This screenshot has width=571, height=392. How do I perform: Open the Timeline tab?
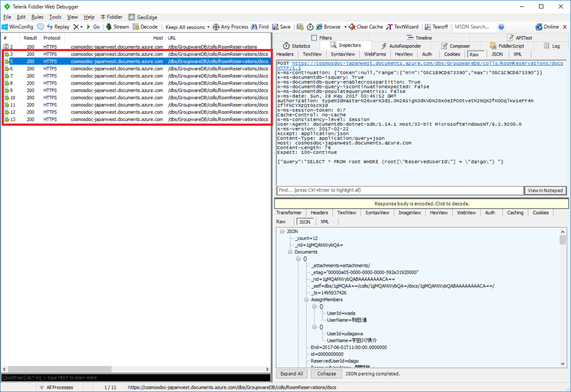pyautogui.click(x=419, y=37)
